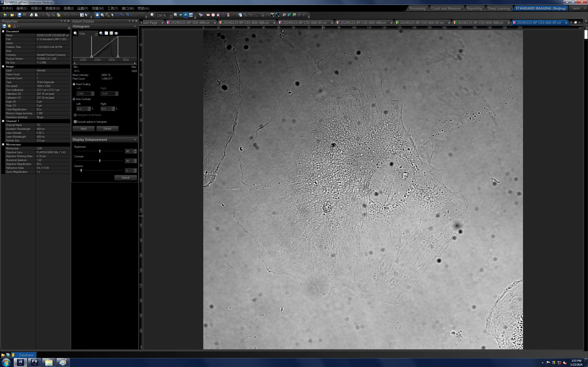Click Default button under Gamma slider
The width and height of the screenshot is (588, 367).
point(125,178)
